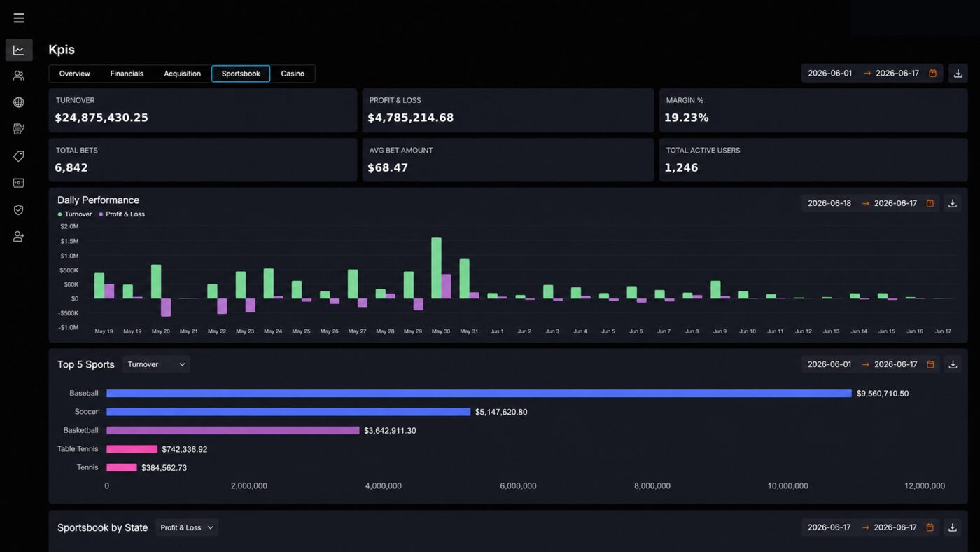Viewport: 980px width, 552px height.
Task: Download Sportsbook by State data
Action: tap(953, 527)
